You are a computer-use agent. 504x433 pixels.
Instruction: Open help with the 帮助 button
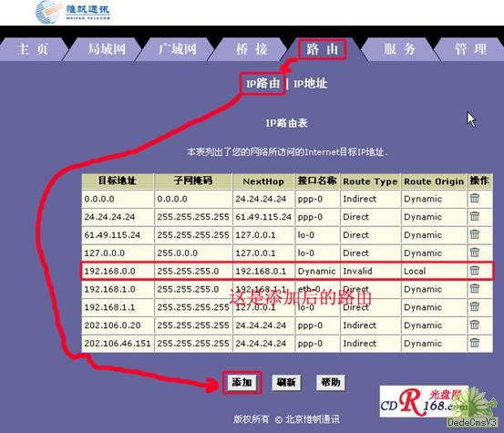pos(331,382)
